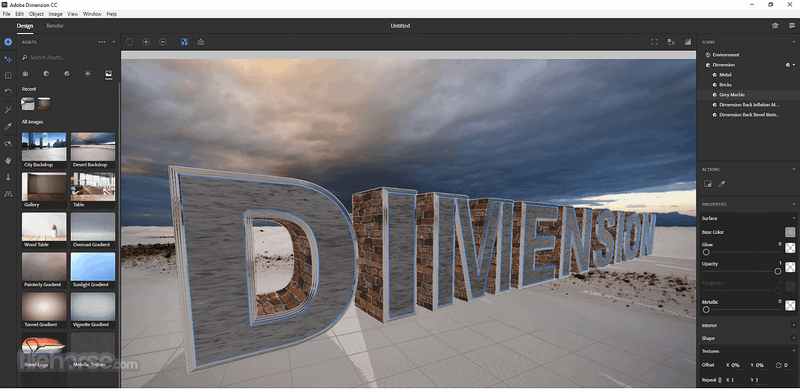Toggle the highlighted blue group-select icon above canvas
800x389 pixels.
[x=184, y=42]
